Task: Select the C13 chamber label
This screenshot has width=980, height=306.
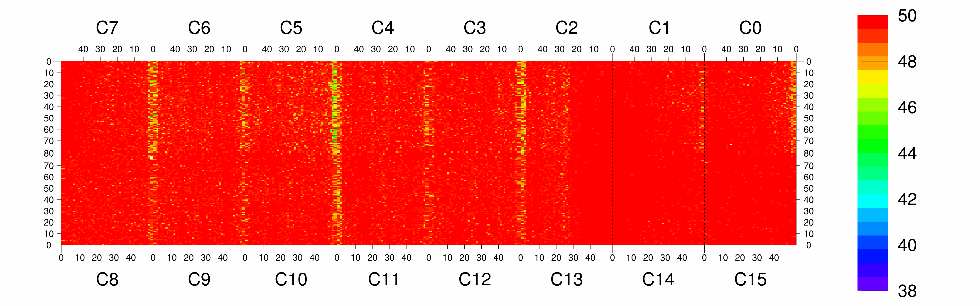Action: (x=566, y=279)
